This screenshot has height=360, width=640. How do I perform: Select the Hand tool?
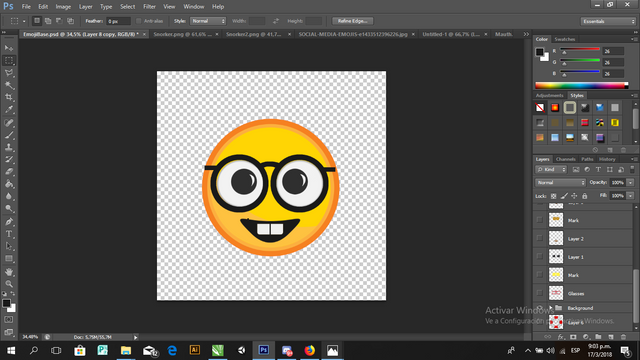coord(9,272)
